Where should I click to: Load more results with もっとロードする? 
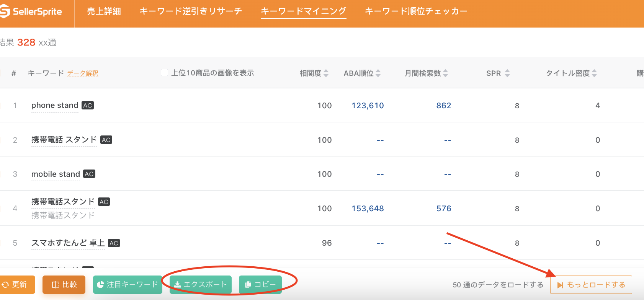(591, 285)
